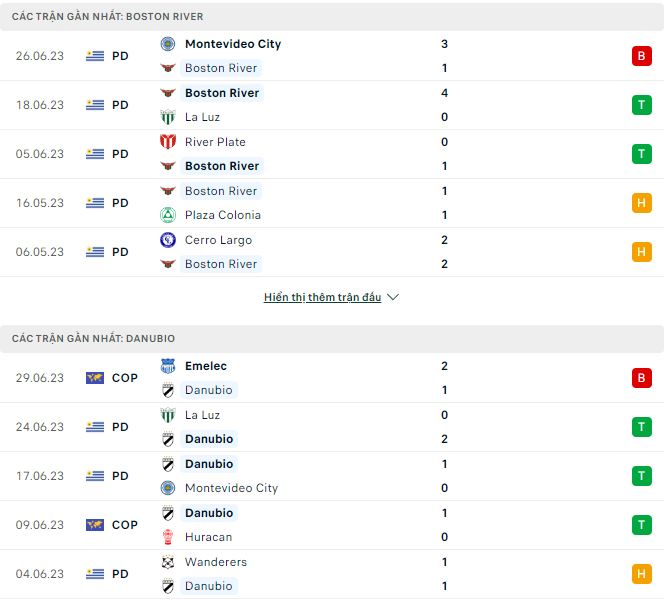The image size is (666, 600).
Task: Click the Plaza Colonia team crest
Action: click(168, 215)
